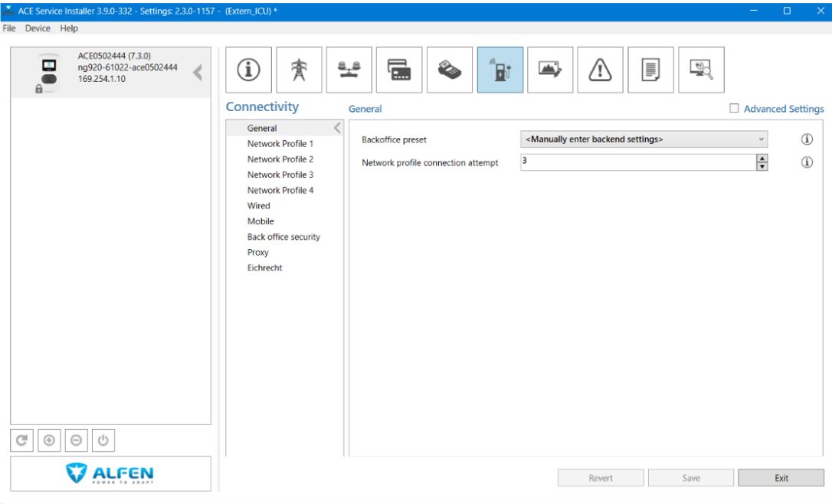Open the payment card section
The width and height of the screenshot is (832, 504).
(399, 70)
